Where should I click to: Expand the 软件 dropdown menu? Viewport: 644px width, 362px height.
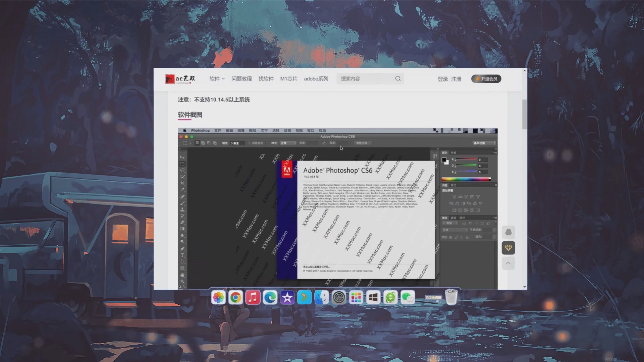click(217, 79)
